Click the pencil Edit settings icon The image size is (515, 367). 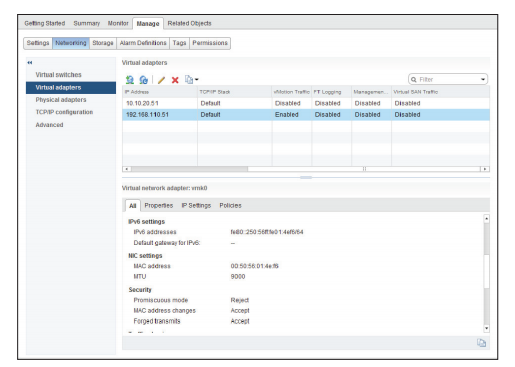point(161,80)
